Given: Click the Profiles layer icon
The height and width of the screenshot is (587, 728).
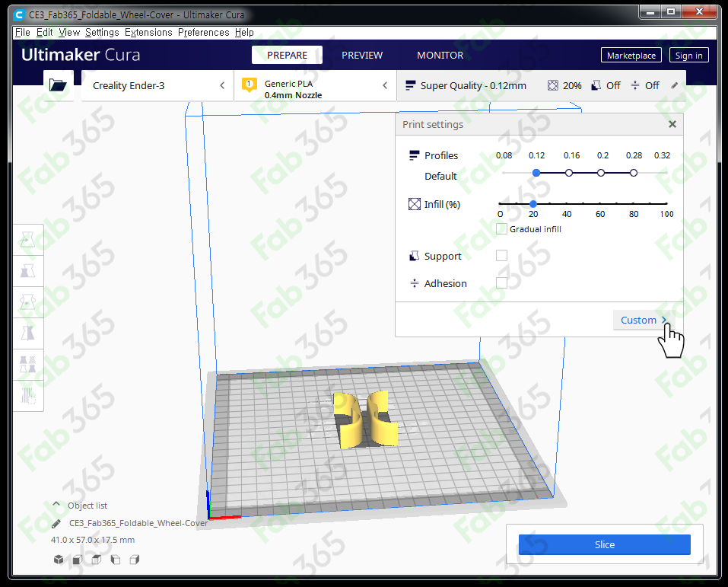Looking at the screenshot, I should point(414,155).
